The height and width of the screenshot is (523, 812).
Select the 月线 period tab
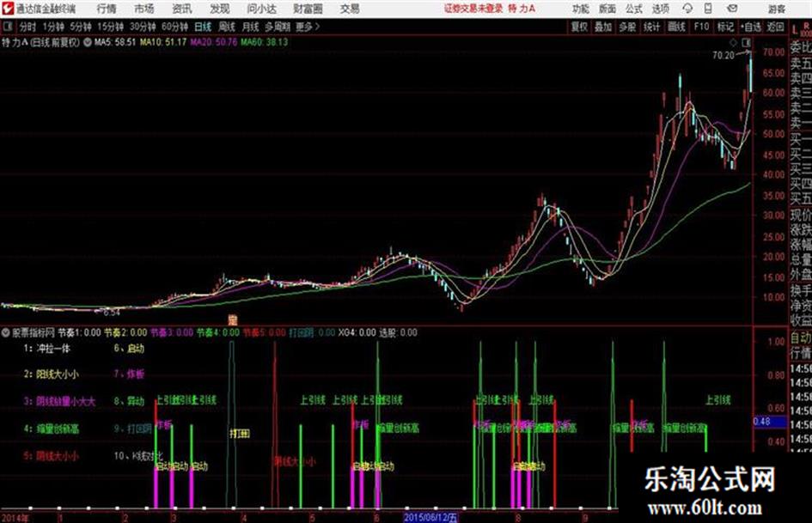point(251,27)
